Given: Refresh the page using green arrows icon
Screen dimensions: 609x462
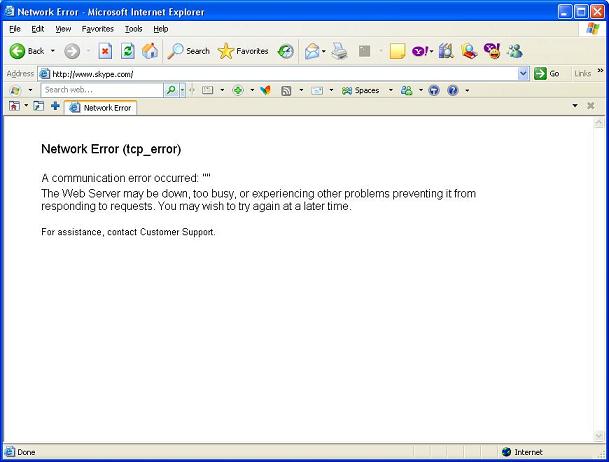Looking at the screenshot, I should [127, 51].
